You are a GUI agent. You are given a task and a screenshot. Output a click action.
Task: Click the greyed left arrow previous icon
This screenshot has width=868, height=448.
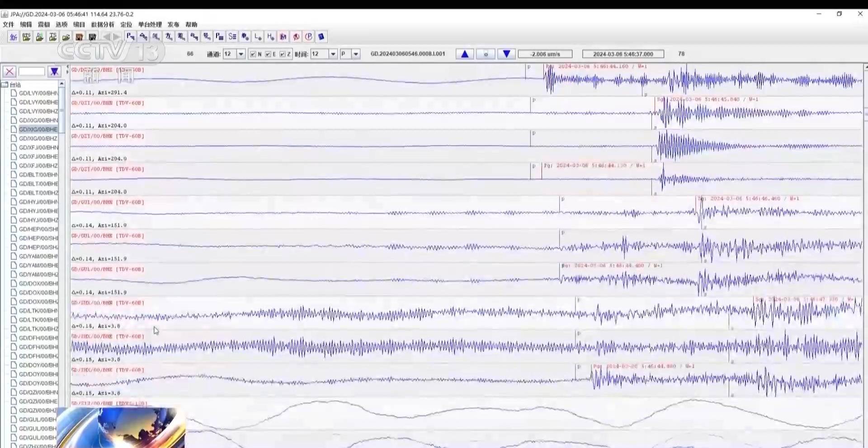coord(107,37)
